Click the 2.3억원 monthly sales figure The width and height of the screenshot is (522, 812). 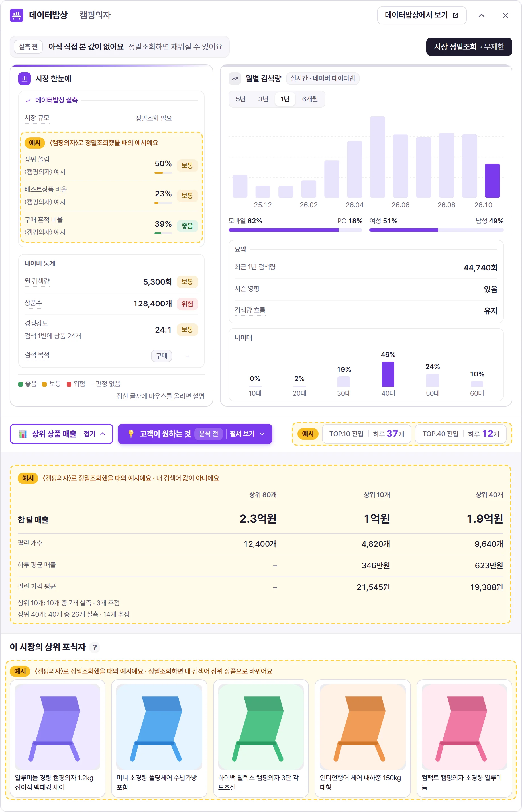point(258,519)
